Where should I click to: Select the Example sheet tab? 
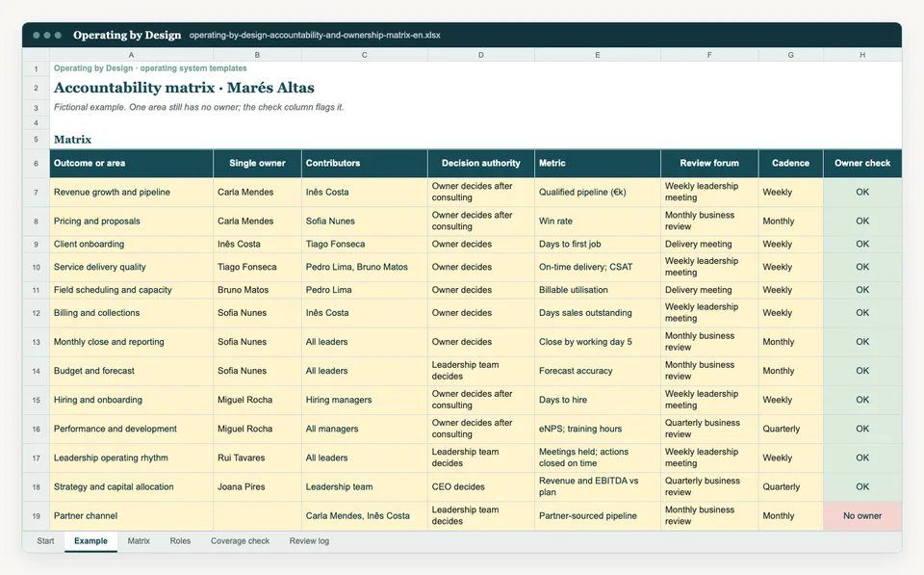point(90,540)
